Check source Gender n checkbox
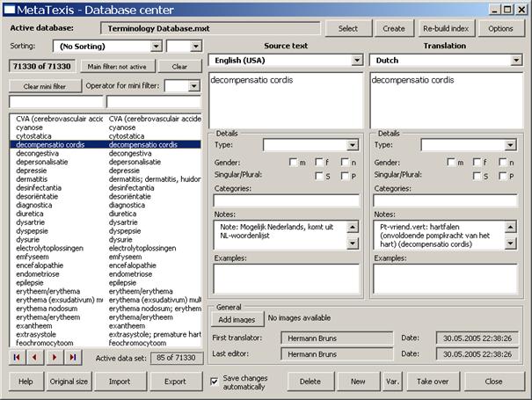 tap(345, 162)
